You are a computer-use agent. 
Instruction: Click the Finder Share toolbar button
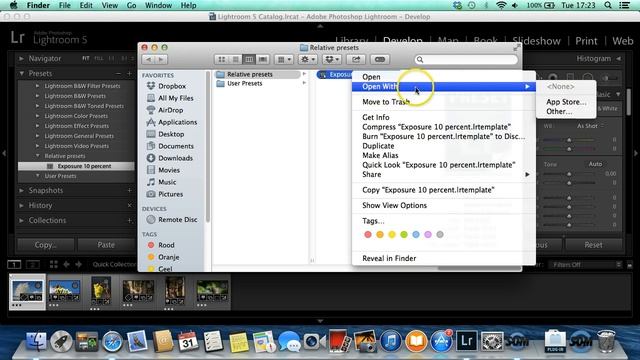click(356, 60)
